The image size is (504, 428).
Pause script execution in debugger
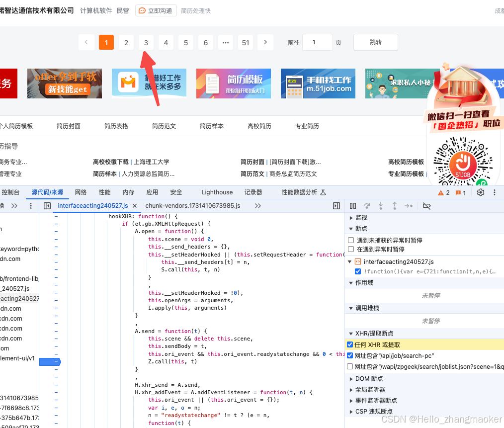(x=352, y=206)
